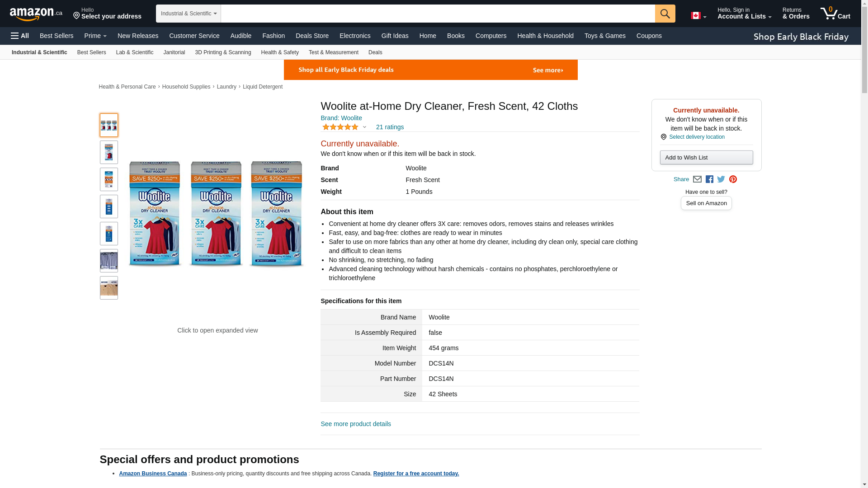Open the Deals Store nav item
868x488 pixels.
pos(312,36)
